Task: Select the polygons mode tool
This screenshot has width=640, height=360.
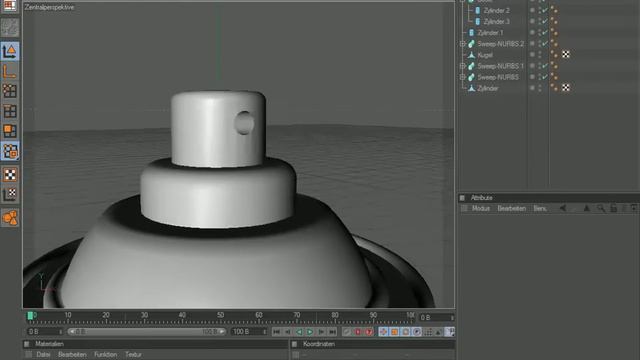Action: coord(10,131)
